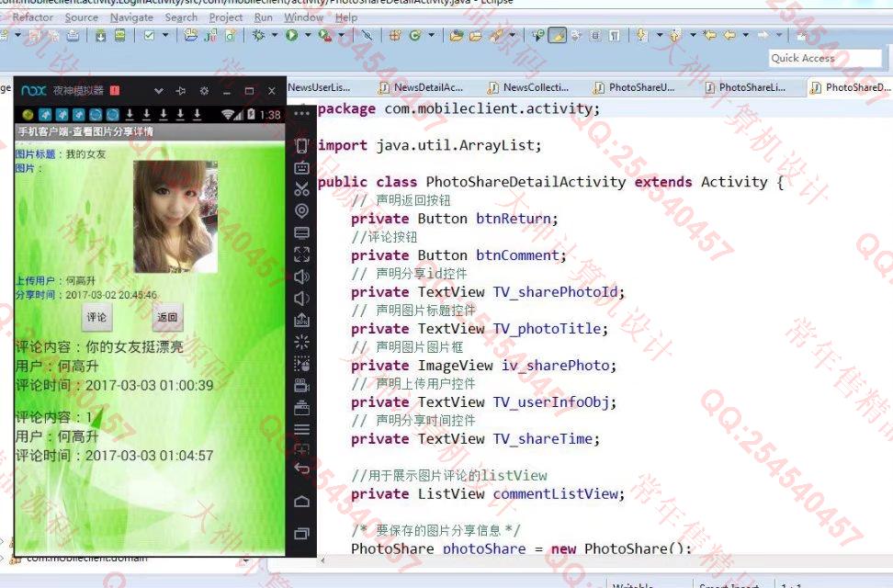Open the Run configurations dropdown arrow
This screenshot has height=588, width=893.
tap(308, 36)
